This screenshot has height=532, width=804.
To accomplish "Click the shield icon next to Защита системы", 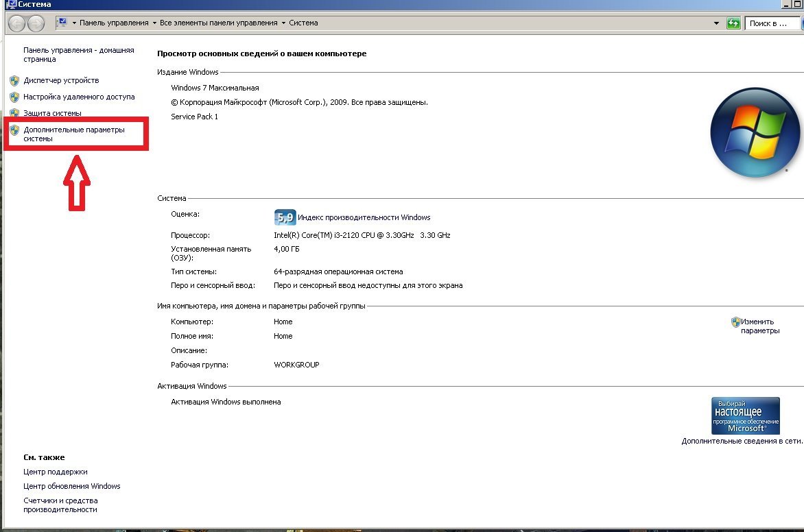I will tap(14, 112).
